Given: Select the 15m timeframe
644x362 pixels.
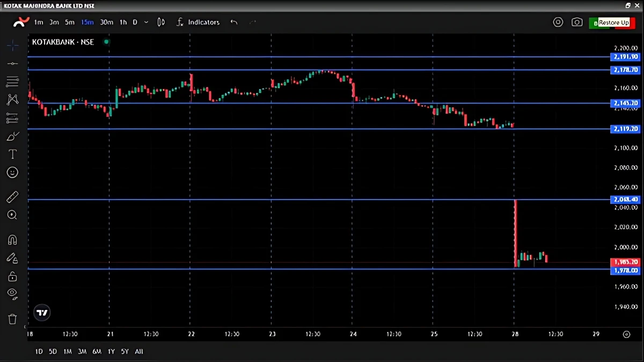Looking at the screenshot, I should [87, 22].
